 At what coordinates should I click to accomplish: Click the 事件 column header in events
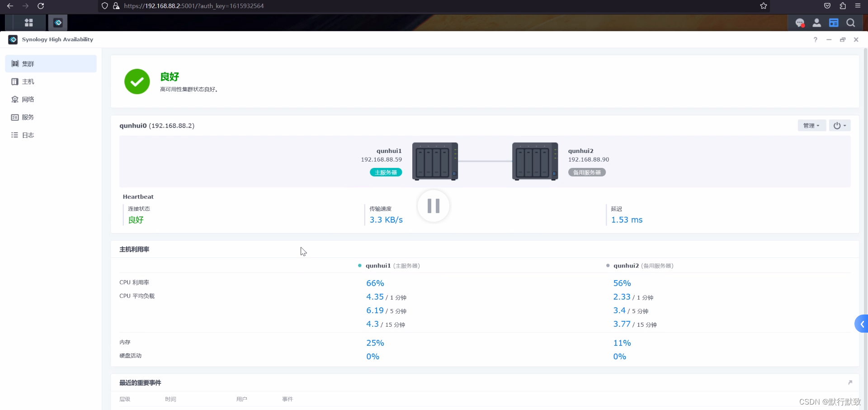[x=288, y=399]
